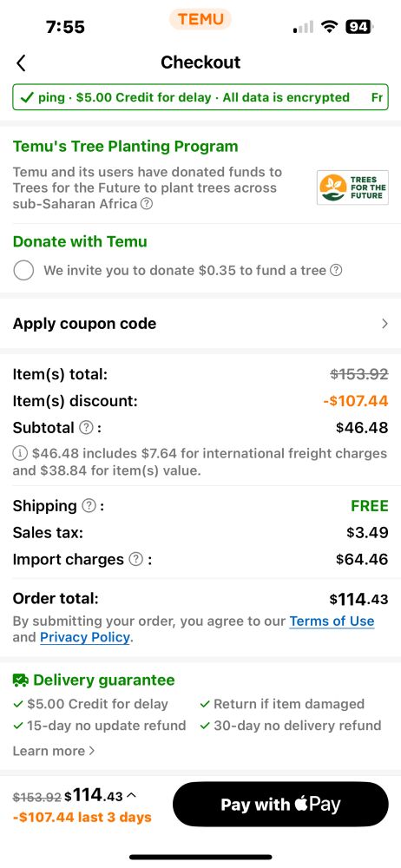Open the Import charges help icon
Image resolution: width=401 pixels, height=868 pixels.
pos(135,560)
